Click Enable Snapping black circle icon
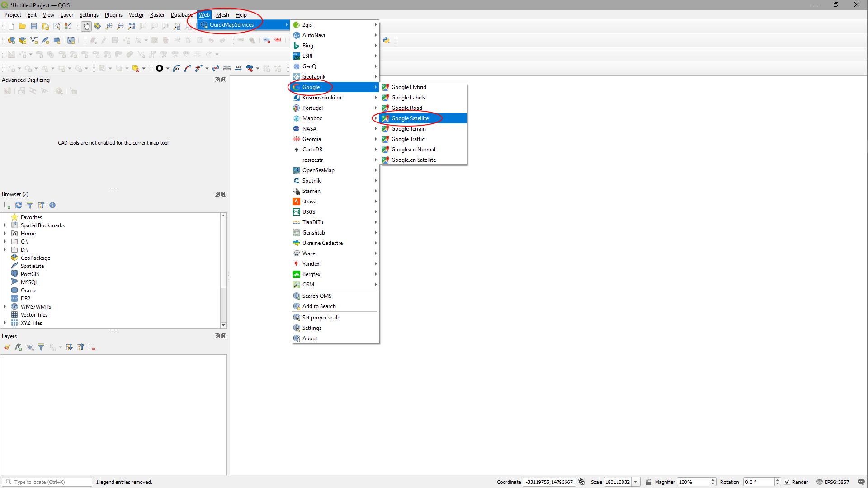Screen dimensions: 868x488 (159, 68)
